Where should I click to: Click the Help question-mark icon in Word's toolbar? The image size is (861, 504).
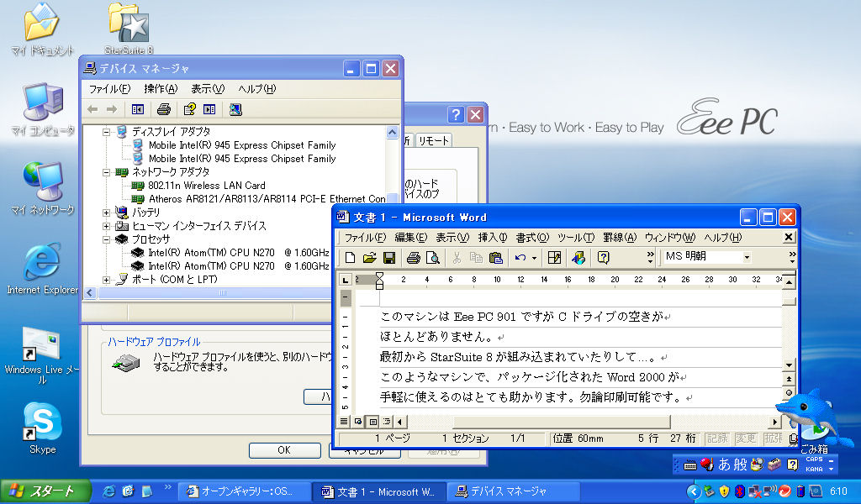coord(604,257)
